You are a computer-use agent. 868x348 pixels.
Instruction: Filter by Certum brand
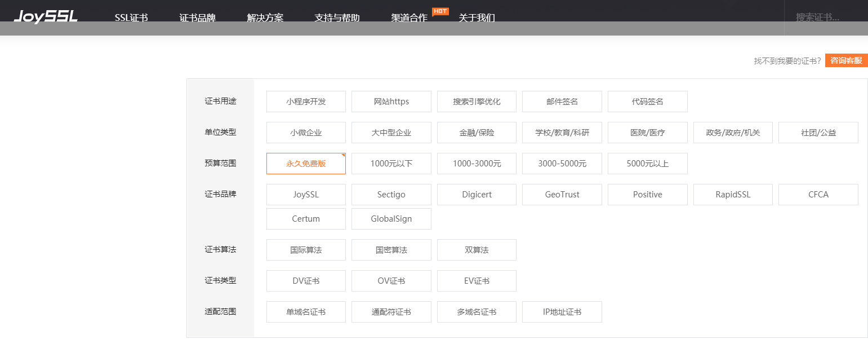[306, 219]
